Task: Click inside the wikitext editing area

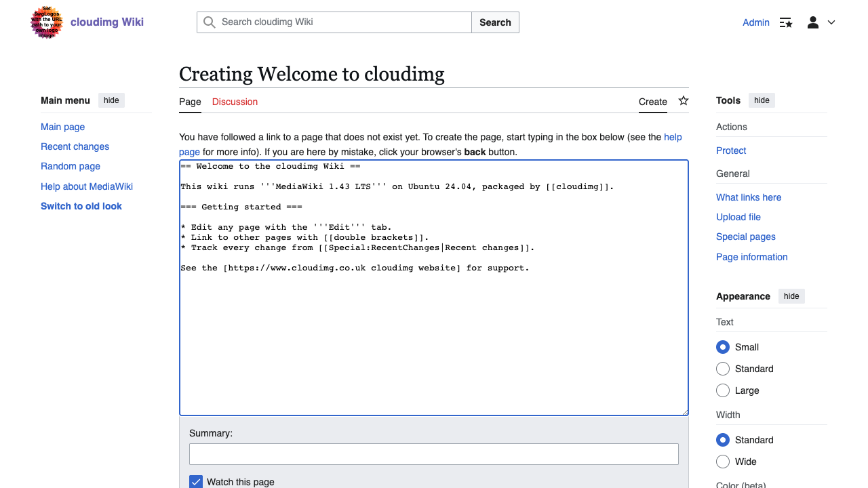Action: pyautogui.click(x=434, y=287)
